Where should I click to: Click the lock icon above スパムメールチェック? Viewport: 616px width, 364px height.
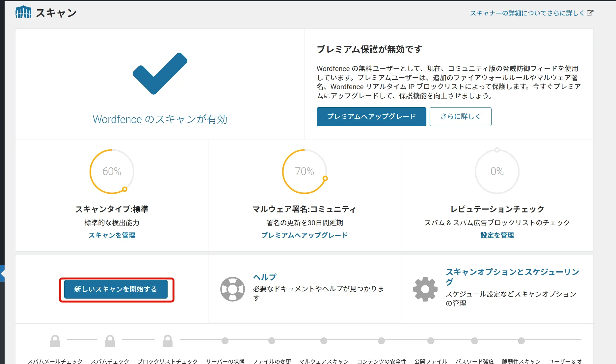click(55, 341)
